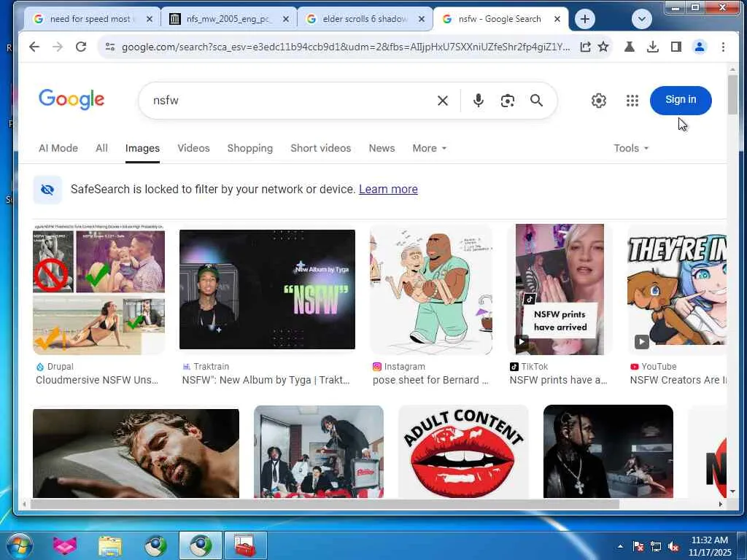The image size is (747, 560).
Task: Expand the More search filters
Action: pos(429,148)
